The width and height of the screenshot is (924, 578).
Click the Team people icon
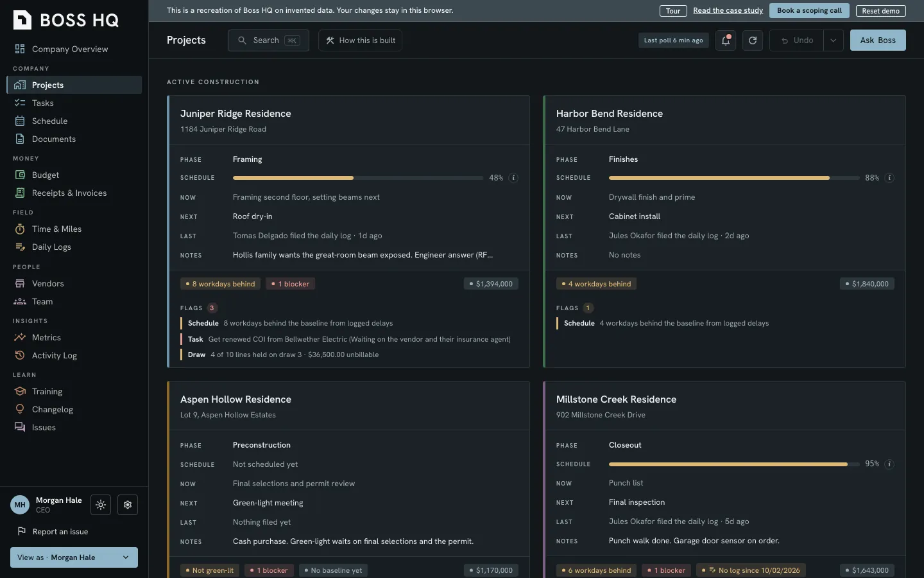20,301
